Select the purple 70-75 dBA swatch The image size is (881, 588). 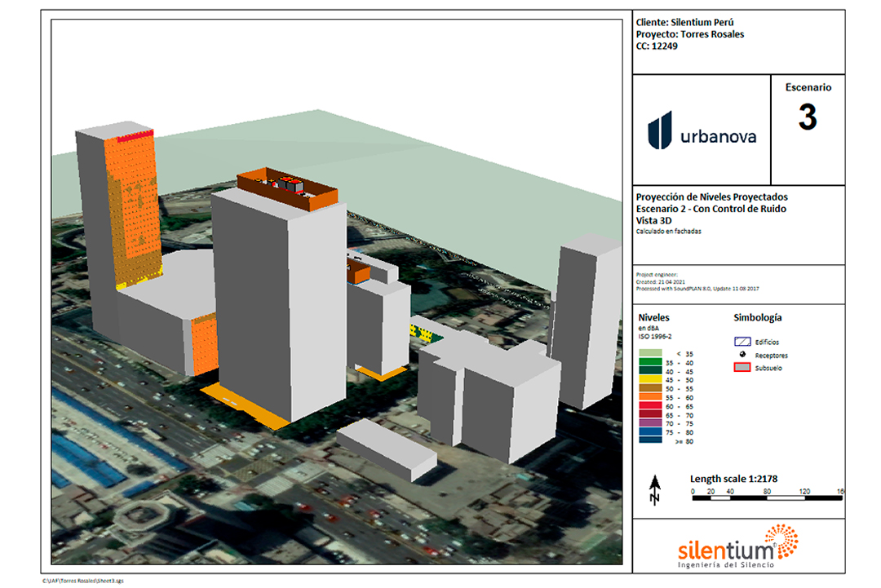tap(650, 422)
